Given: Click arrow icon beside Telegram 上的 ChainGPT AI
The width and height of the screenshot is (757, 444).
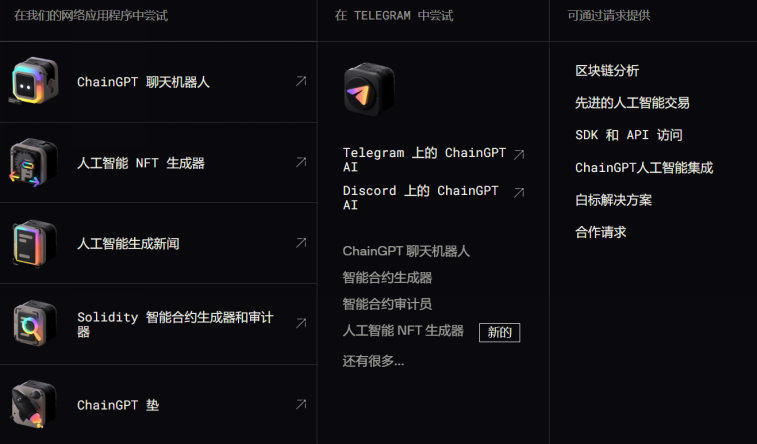Looking at the screenshot, I should (x=519, y=154).
